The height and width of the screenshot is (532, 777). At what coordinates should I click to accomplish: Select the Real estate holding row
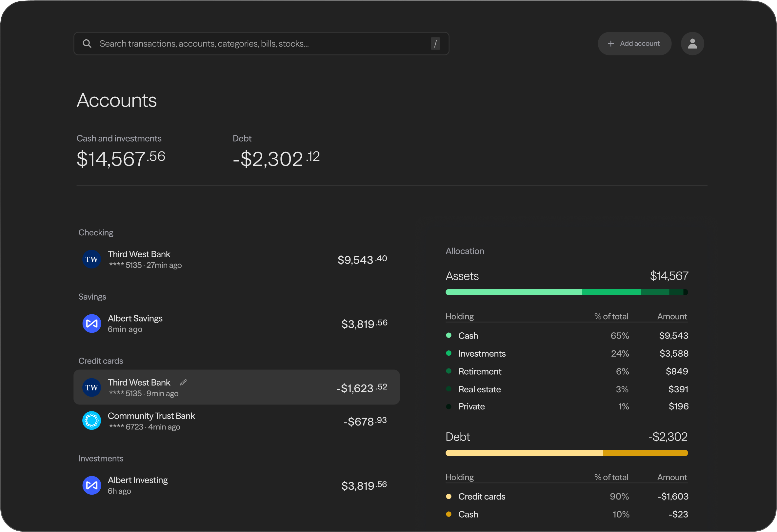coord(567,389)
